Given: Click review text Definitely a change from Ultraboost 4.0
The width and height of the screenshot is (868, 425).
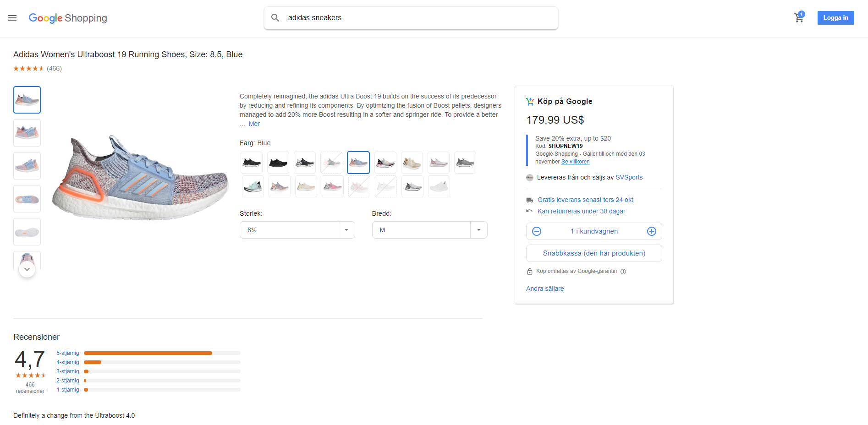Looking at the screenshot, I should coord(74,415).
